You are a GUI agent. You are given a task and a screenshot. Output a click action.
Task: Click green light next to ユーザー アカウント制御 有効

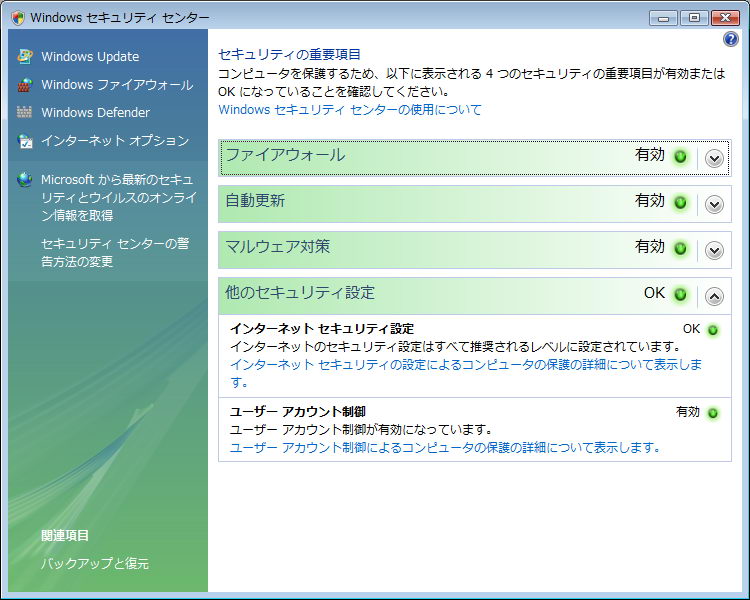[713, 413]
